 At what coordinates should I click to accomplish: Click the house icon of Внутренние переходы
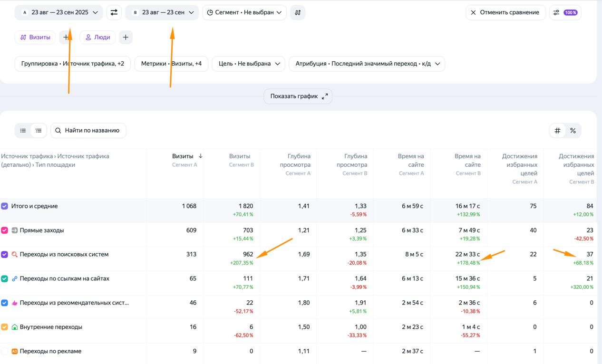(x=14, y=327)
